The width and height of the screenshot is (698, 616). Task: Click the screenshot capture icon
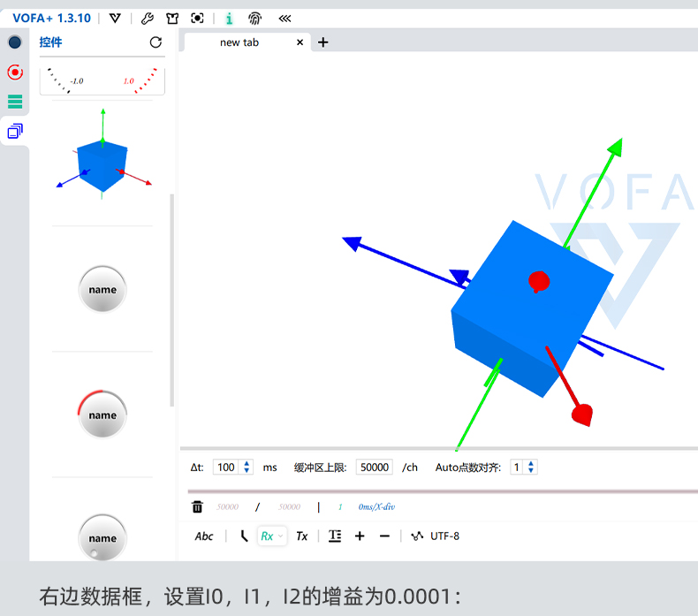click(x=198, y=18)
